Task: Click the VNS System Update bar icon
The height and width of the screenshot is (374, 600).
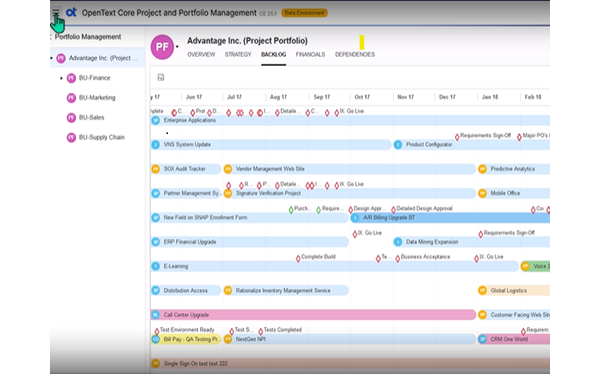Action: [x=155, y=145]
